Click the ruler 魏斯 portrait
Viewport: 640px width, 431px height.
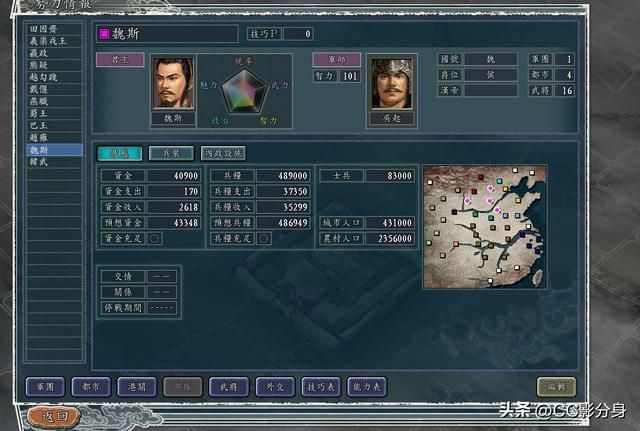pyautogui.click(x=173, y=84)
